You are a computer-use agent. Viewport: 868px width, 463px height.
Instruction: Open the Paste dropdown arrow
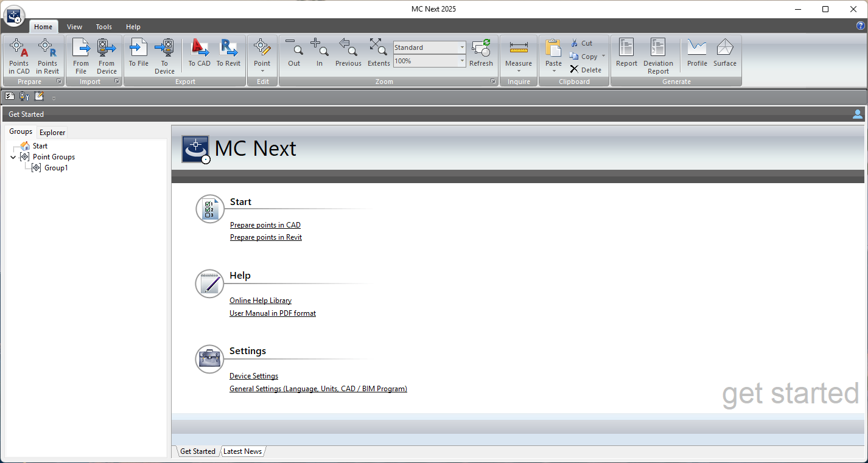tap(554, 71)
